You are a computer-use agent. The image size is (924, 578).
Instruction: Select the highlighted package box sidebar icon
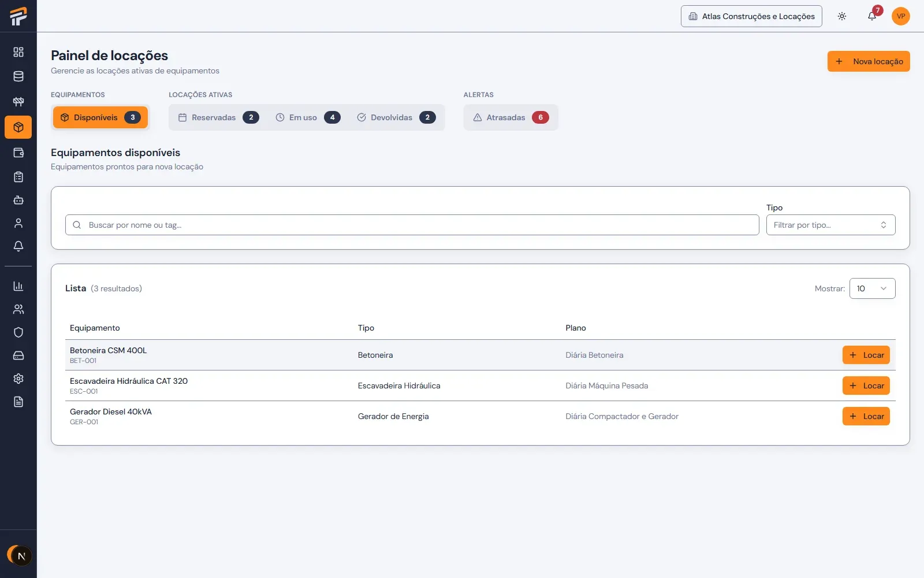pyautogui.click(x=18, y=127)
